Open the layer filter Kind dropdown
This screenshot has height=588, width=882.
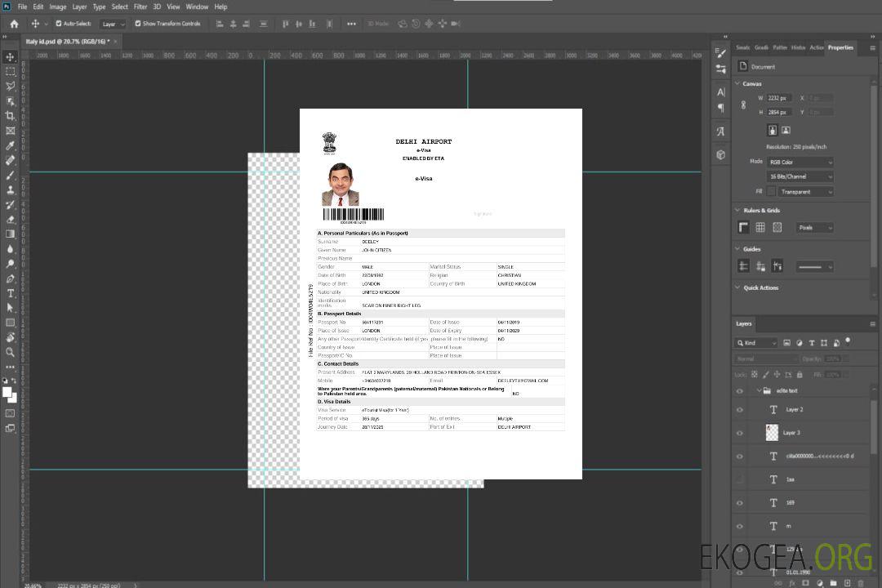click(756, 343)
